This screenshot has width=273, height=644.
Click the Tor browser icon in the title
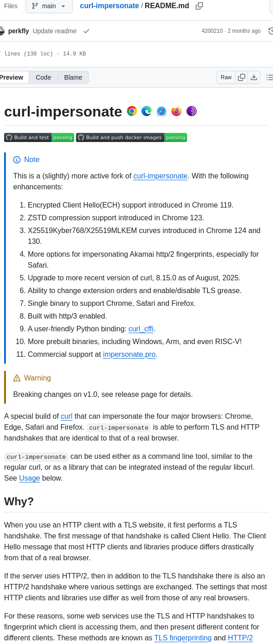191,111
